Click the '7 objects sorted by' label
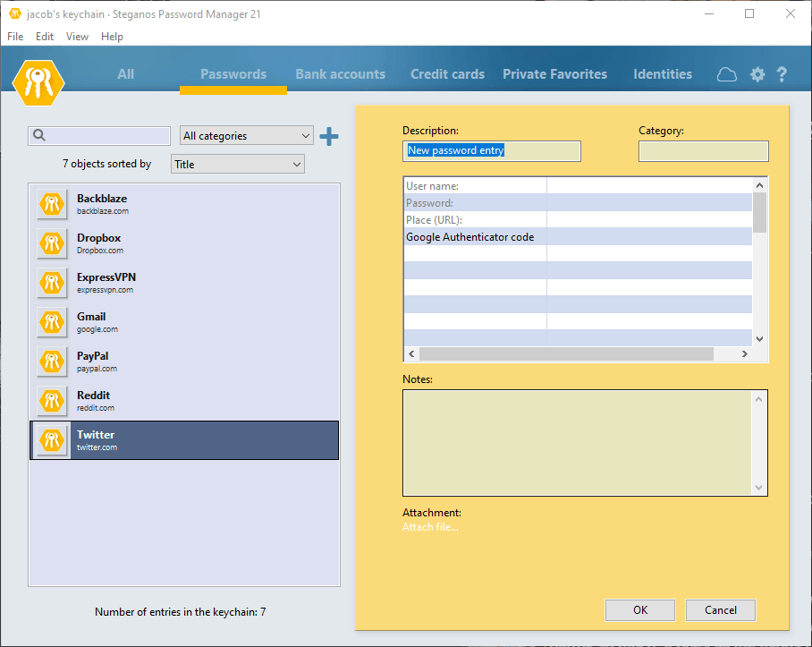812x647 pixels. coord(106,164)
